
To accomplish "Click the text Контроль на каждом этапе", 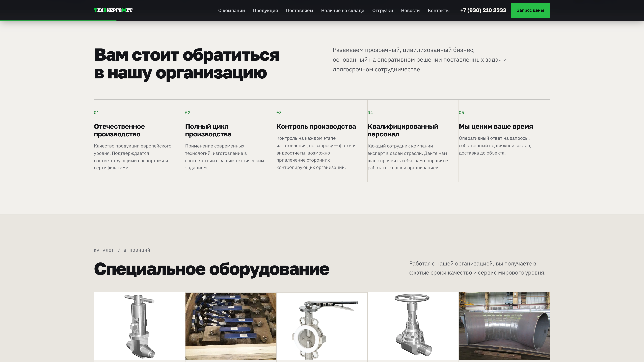I will (x=316, y=153).
